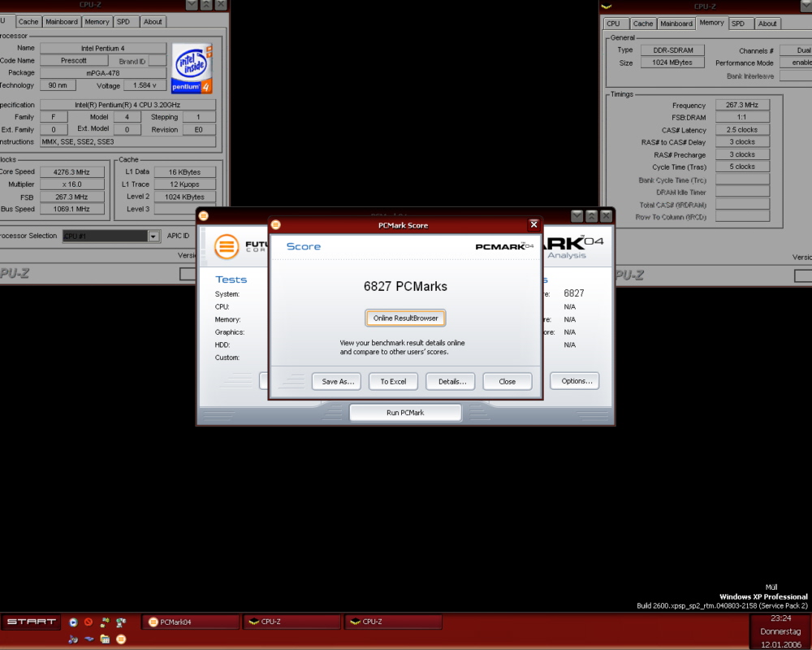Open About tab in right CPU-Z window
This screenshot has height=650, width=812.
[x=767, y=24]
